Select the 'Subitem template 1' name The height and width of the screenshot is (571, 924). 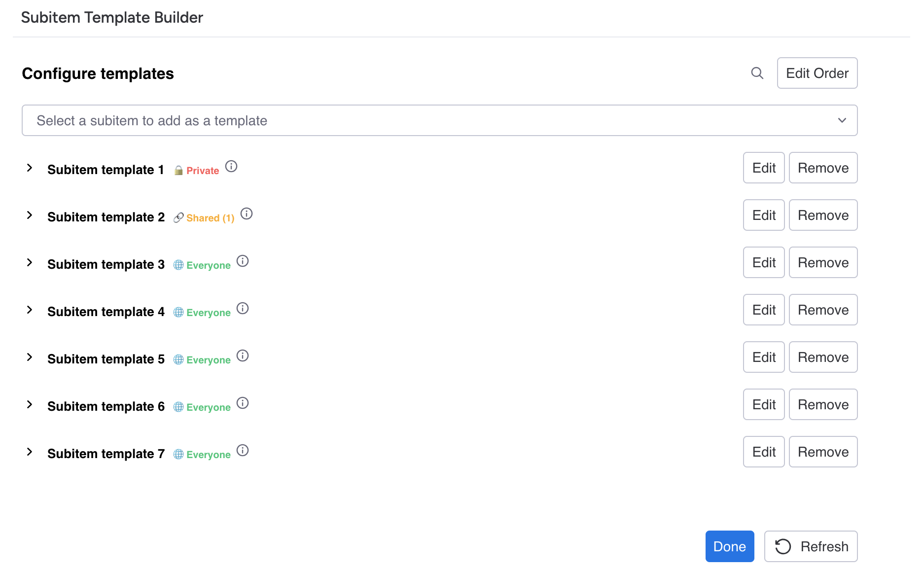pos(106,170)
